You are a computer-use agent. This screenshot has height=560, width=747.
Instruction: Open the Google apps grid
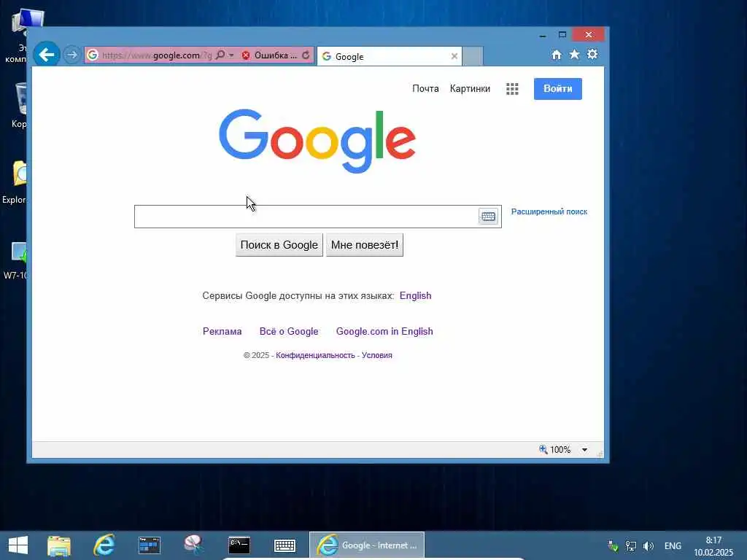(512, 89)
